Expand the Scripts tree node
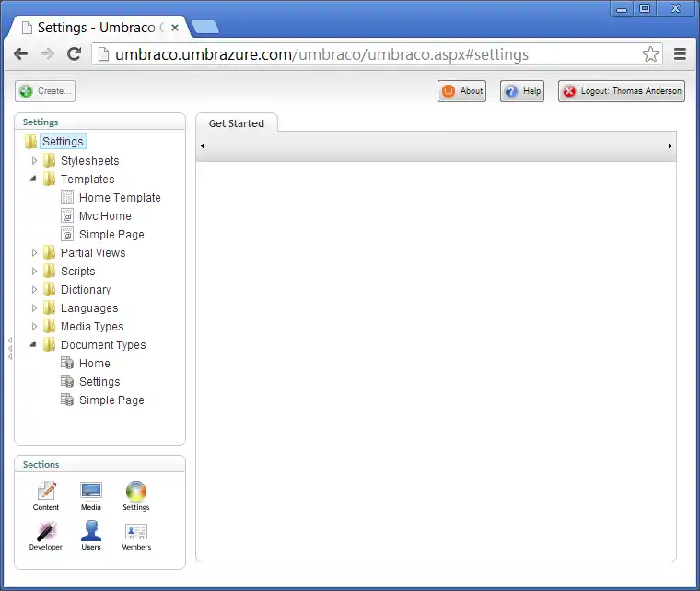The width and height of the screenshot is (700, 591). coord(34,272)
